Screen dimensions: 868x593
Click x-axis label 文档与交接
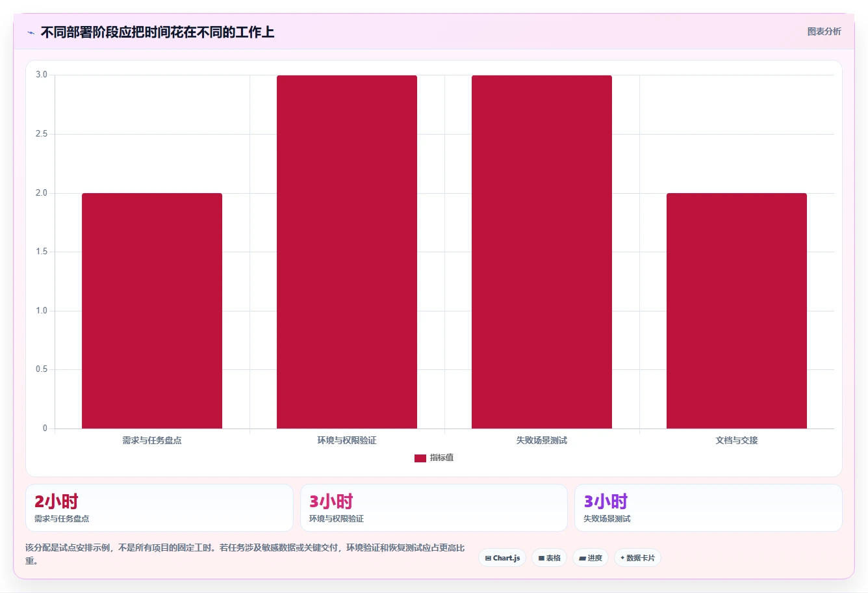(x=737, y=440)
